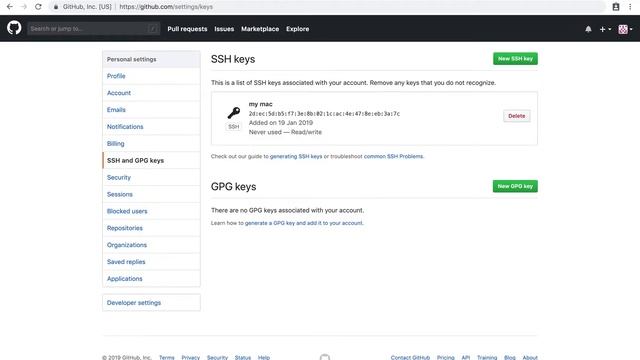Select SSH and GPG keys sidebar item
This screenshot has width=640, height=360.
point(151,160)
